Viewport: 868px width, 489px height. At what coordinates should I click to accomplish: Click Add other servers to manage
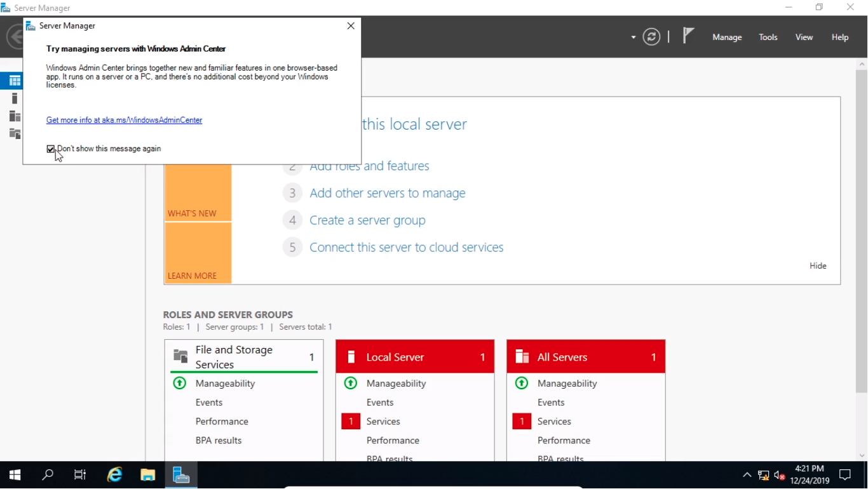tap(387, 193)
